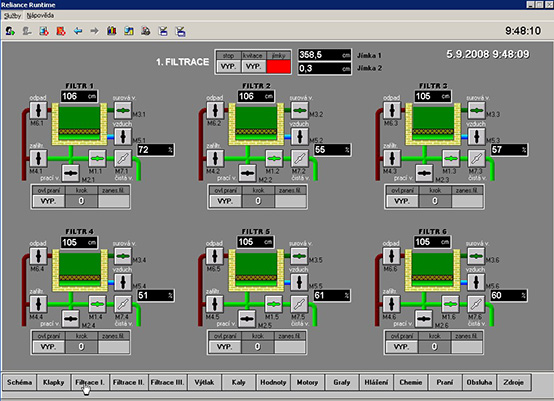Click the gray forward arrow toolbar icon
This screenshot has height=401, width=554.
point(94,31)
